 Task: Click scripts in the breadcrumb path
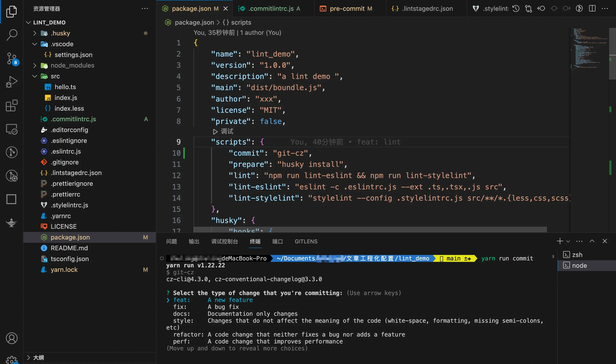(x=241, y=22)
